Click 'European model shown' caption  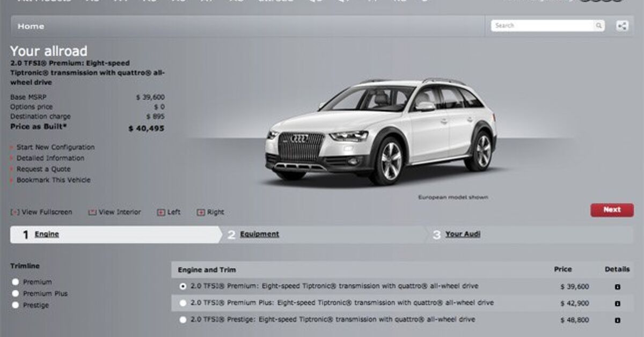pos(453,197)
